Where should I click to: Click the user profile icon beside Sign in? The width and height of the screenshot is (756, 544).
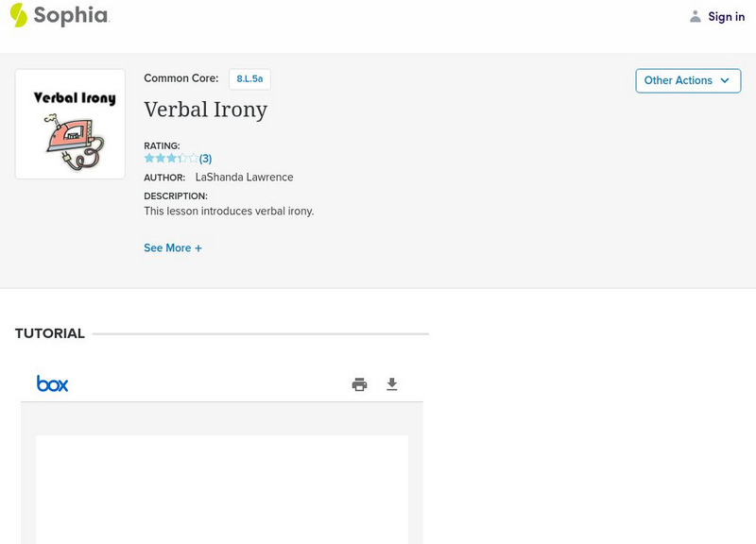(x=696, y=16)
